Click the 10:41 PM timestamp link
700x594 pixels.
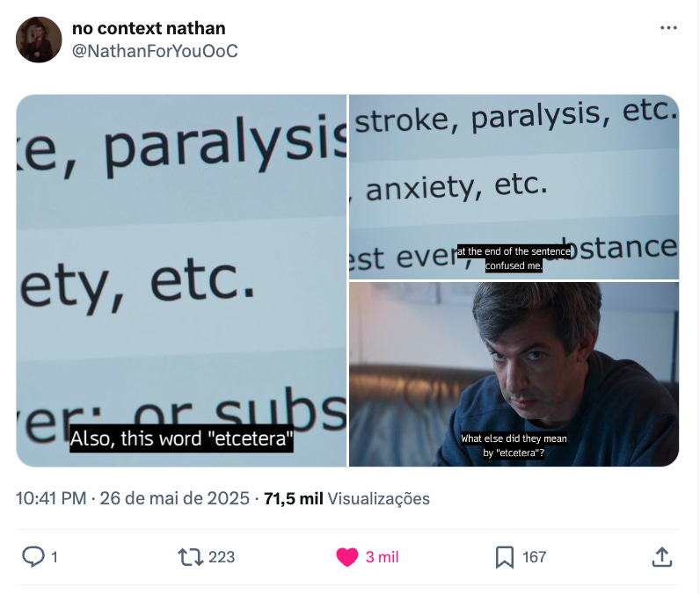tap(51, 498)
